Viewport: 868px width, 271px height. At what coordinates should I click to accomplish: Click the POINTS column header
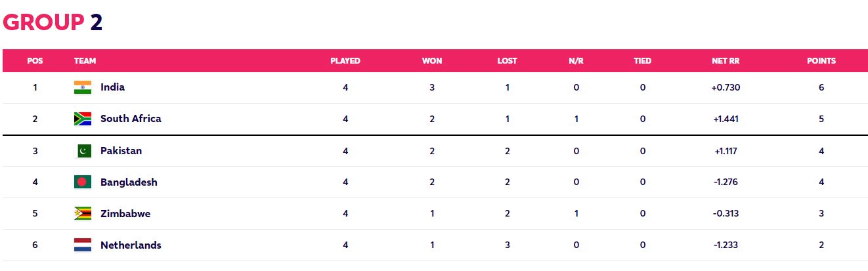click(821, 61)
